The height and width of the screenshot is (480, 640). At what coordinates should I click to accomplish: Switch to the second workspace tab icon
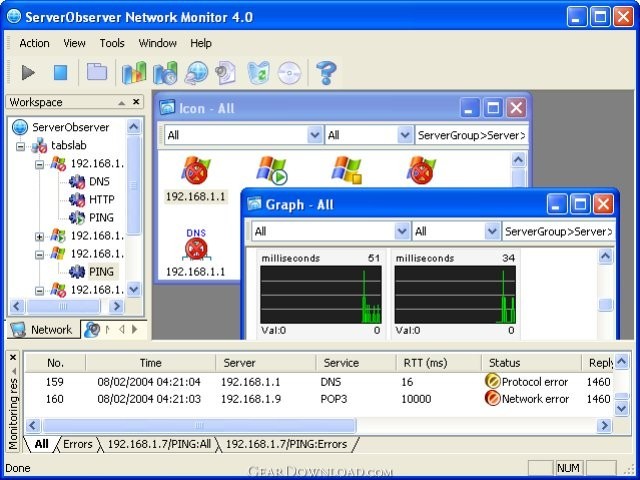(x=92, y=330)
